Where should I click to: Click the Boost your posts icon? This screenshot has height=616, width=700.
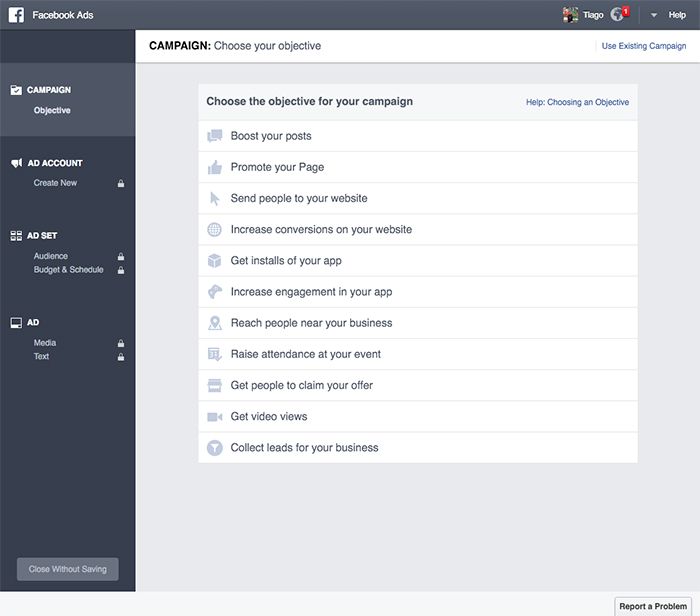[x=215, y=136]
